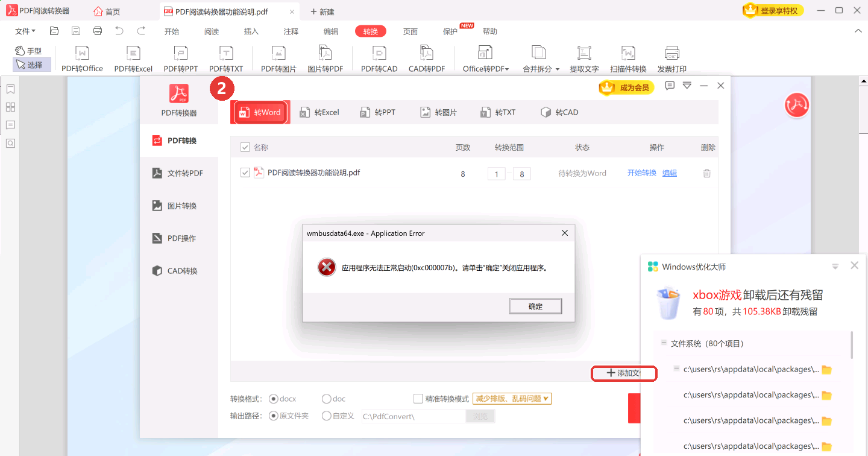Open the converter window menu triangle dropdown

point(687,86)
